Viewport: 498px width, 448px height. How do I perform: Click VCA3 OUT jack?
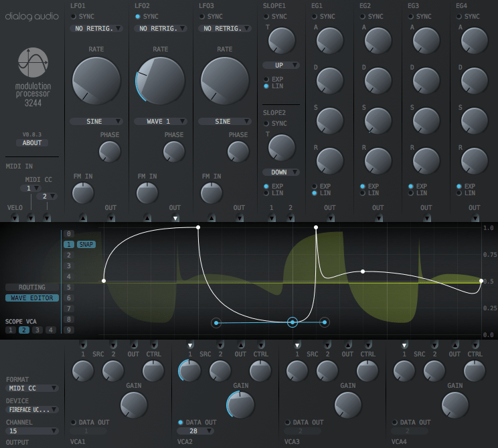(x=348, y=344)
